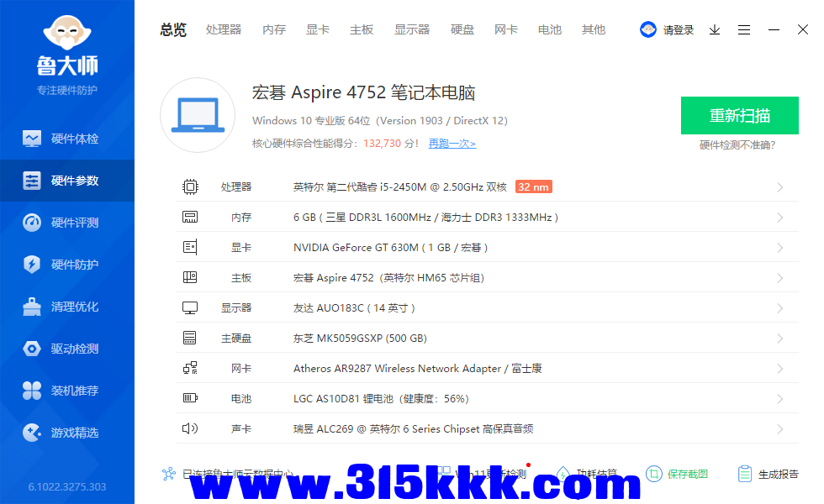Click the green 重新扫描 button
Image resolution: width=824 pixels, height=504 pixels.
(x=740, y=116)
